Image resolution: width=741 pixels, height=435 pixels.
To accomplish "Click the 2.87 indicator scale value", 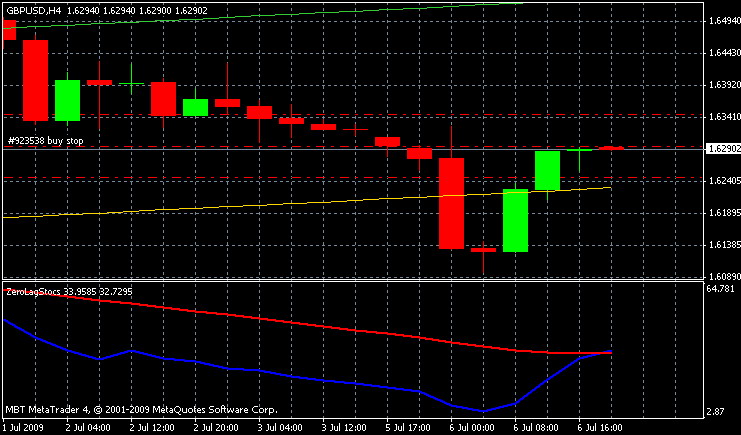I will [715, 412].
